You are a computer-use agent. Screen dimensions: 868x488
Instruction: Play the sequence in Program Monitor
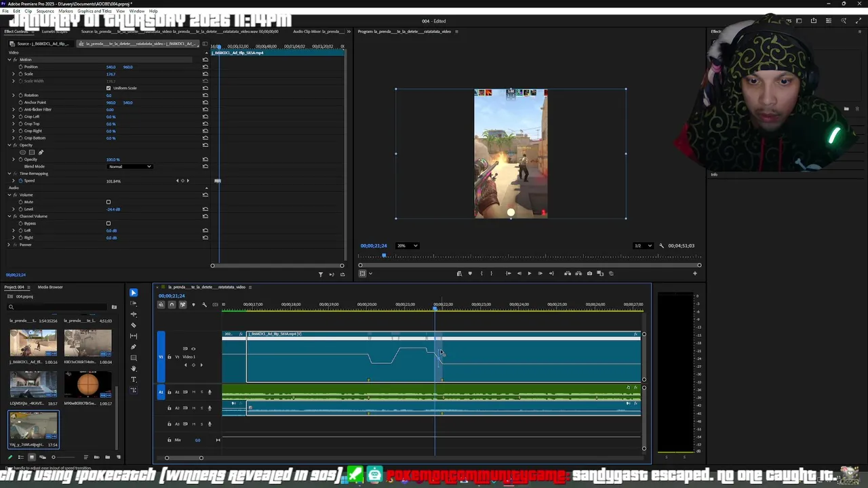[530, 273]
